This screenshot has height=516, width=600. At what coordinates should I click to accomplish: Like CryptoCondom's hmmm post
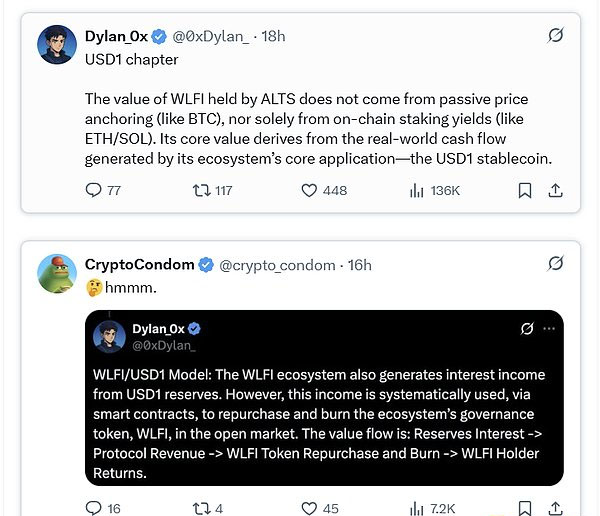coord(310,508)
